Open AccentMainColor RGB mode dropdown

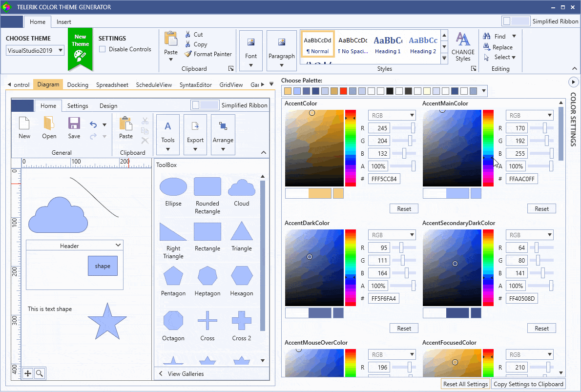coord(530,115)
